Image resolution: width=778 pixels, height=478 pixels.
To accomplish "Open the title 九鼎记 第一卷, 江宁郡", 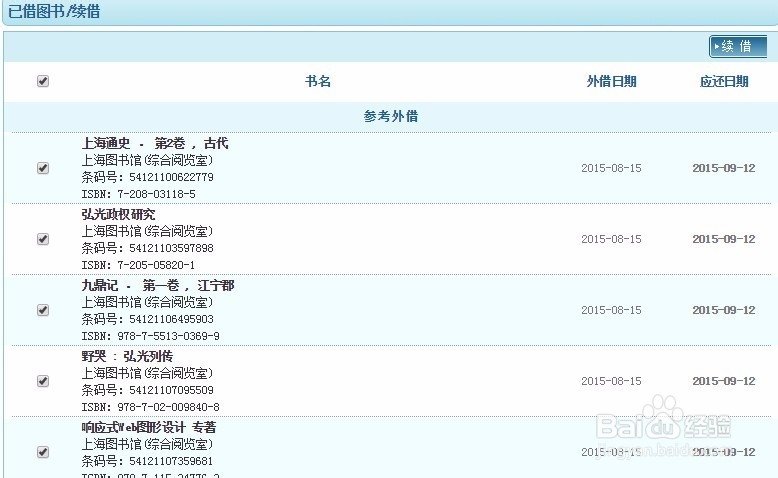I will point(158,285).
